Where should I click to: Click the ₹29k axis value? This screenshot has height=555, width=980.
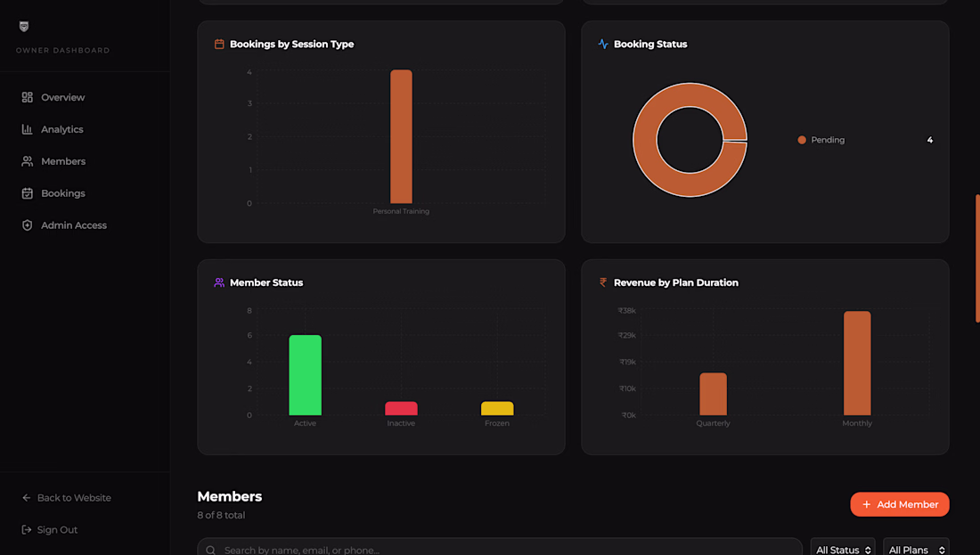coord(627,335)
